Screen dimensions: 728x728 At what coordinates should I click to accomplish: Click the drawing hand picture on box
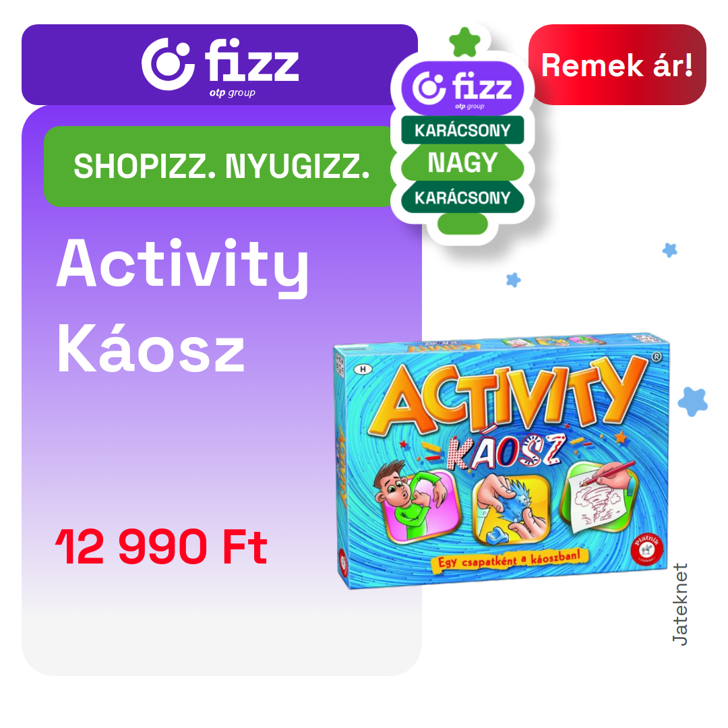coord(599,497)
